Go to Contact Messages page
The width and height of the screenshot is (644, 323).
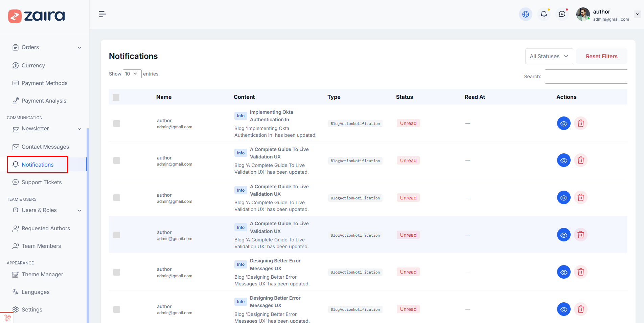[45, 147]
